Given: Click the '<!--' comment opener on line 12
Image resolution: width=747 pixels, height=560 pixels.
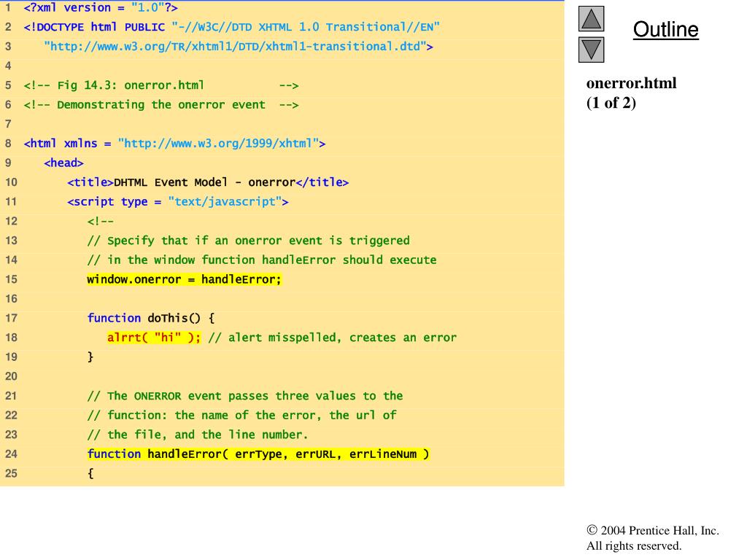Looking at the screenshot, I should point(101,222).
